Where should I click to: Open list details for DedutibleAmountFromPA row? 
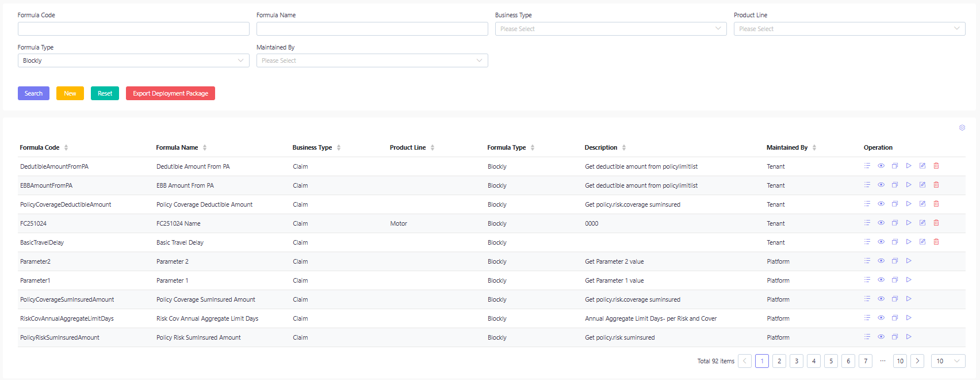click(x=867, y=166)
